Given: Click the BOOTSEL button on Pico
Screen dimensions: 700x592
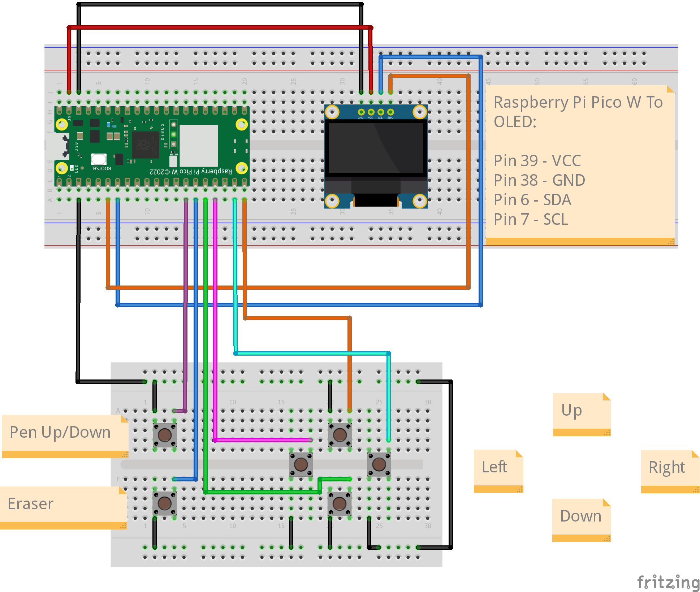Looking at the screenshot, I should (99, 159).
